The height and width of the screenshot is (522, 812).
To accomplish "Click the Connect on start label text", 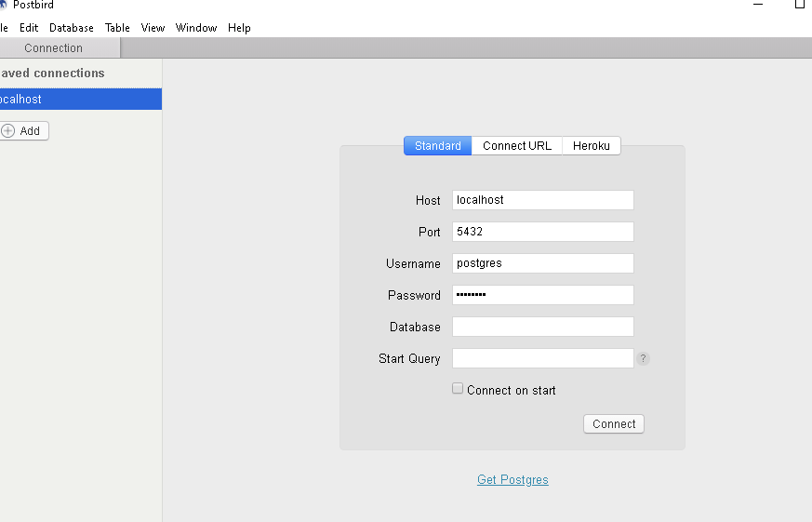I will click(x=512, y=391).
